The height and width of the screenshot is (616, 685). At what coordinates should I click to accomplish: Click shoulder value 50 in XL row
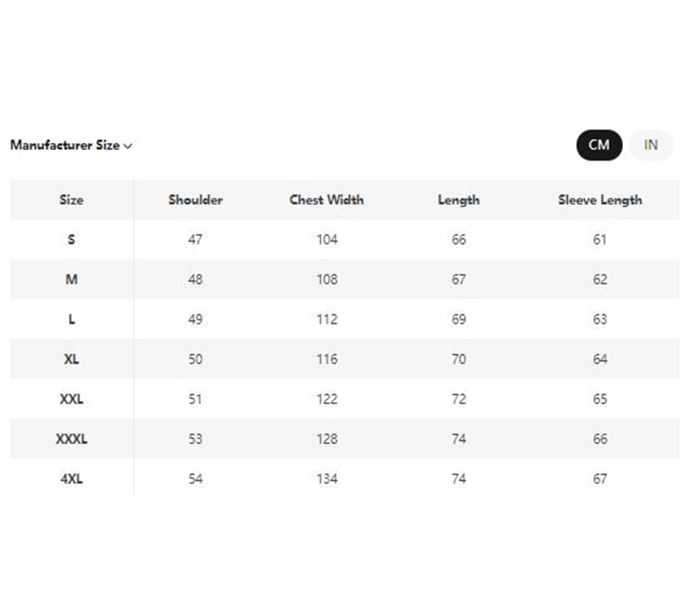196,359
